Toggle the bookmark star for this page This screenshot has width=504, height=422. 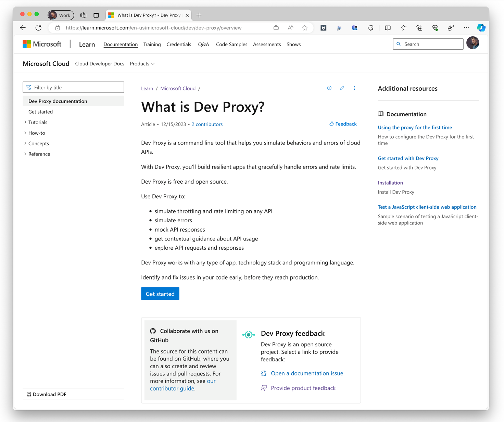click(x=305, y=28)
